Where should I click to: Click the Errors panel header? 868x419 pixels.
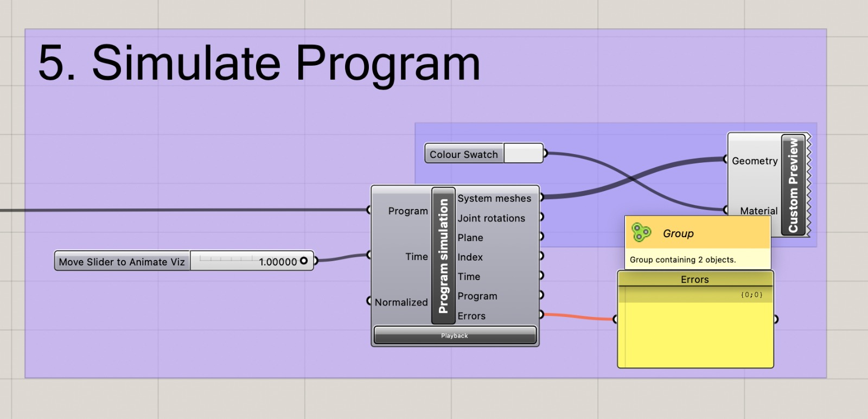pos(695,280)
